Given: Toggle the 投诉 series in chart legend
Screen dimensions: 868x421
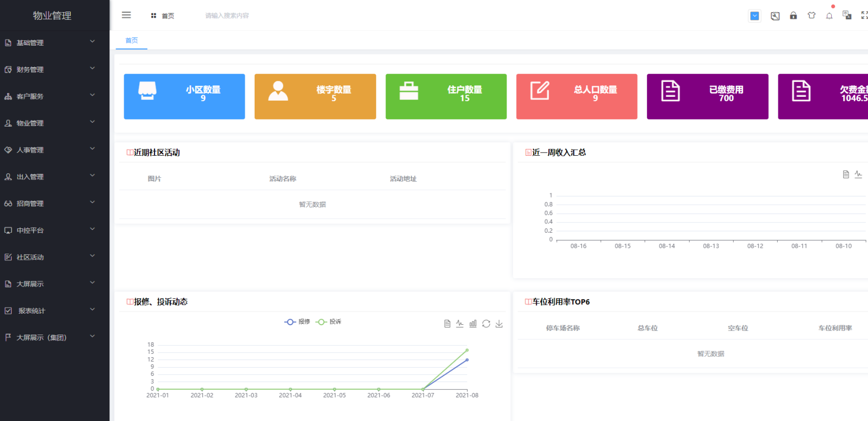Looking at the screenshot, I should point(329,322).
